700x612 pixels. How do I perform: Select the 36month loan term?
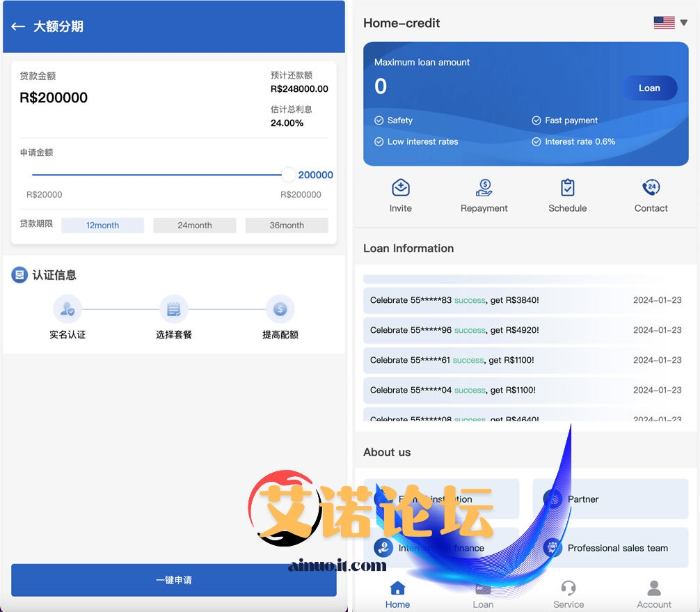tap(287, 225)
